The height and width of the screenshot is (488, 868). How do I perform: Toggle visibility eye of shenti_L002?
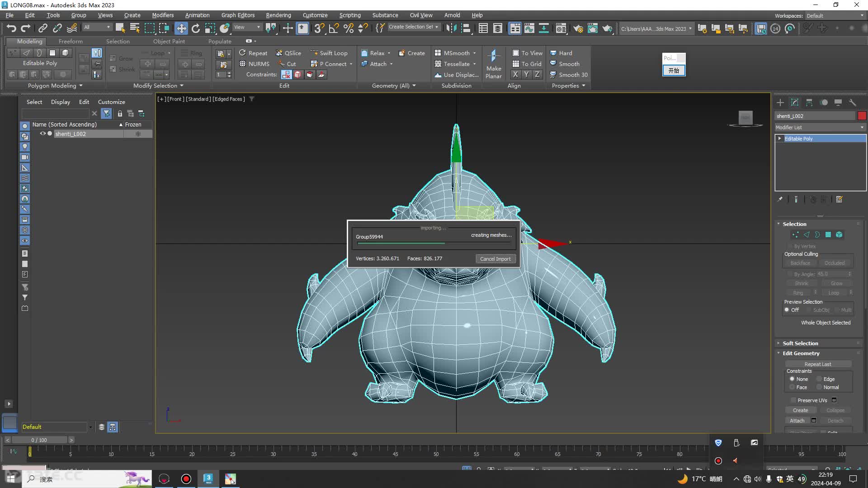pyautogui.click(x=43, y=134)
